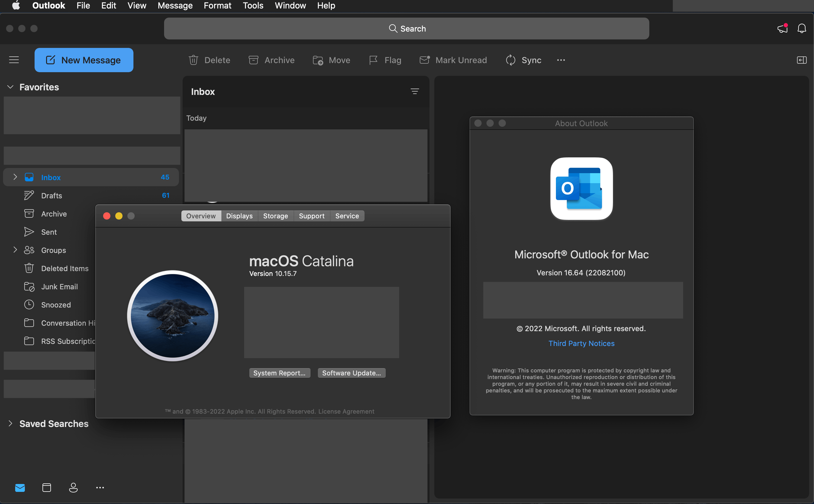
Task: Open the View menu
Action: click(137, 5)
